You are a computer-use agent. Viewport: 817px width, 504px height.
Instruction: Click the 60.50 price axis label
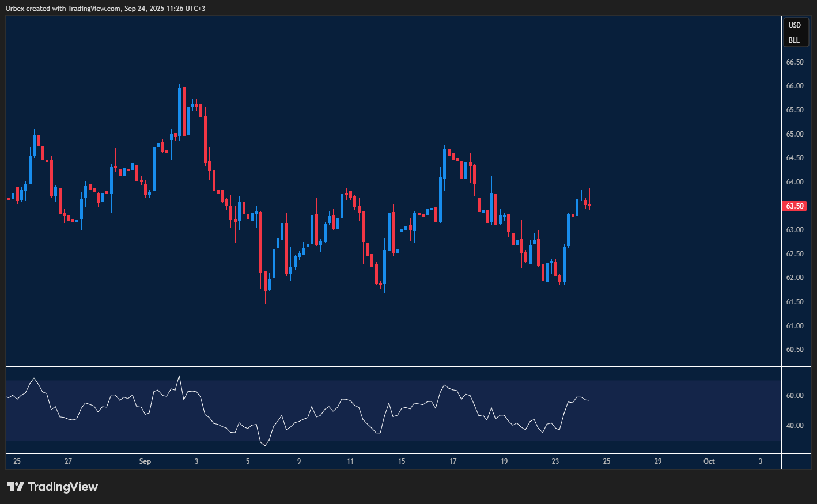[x=795, y=350]
